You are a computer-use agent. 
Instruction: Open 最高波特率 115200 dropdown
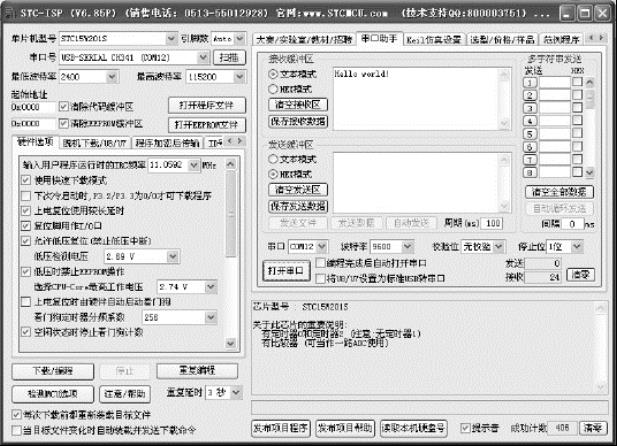pyautogui.click(x=239, y=77)
